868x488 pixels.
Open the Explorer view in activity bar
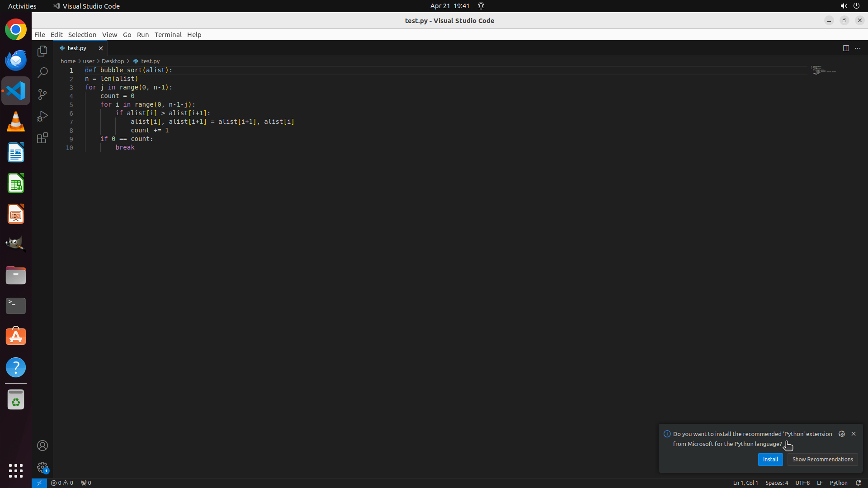click(42, 51)
